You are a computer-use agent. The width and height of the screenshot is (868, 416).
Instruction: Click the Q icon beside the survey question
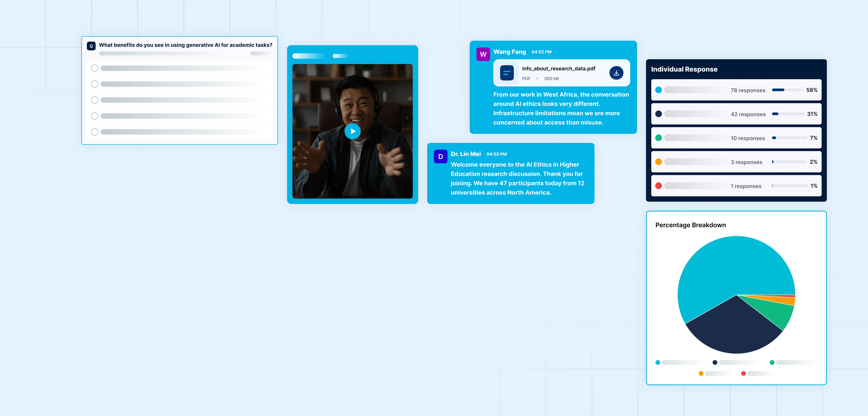91,46
